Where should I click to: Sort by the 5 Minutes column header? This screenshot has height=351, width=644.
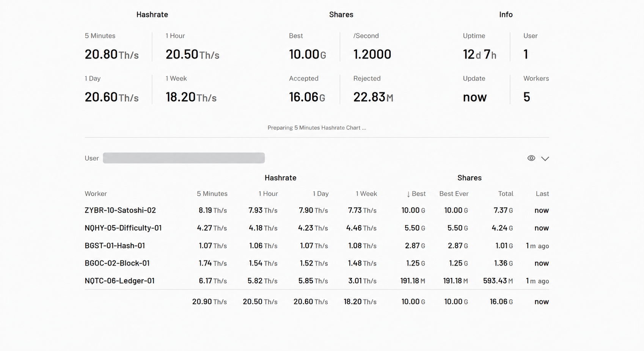[212, 194]
